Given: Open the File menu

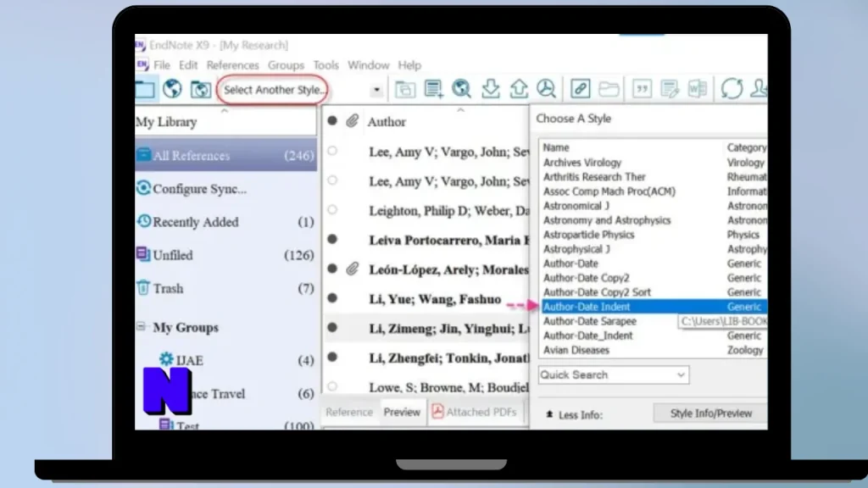Looking at the screenshot, I should click(x=162, y=64).
